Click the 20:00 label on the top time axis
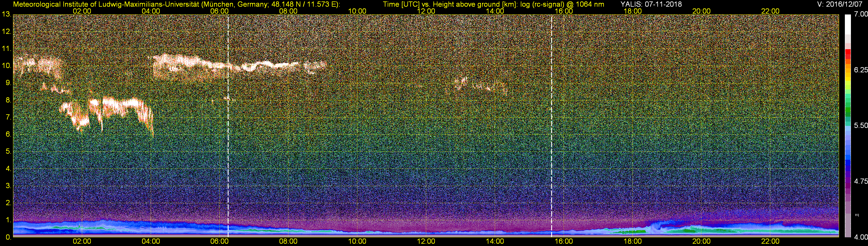 coord(702,11)
